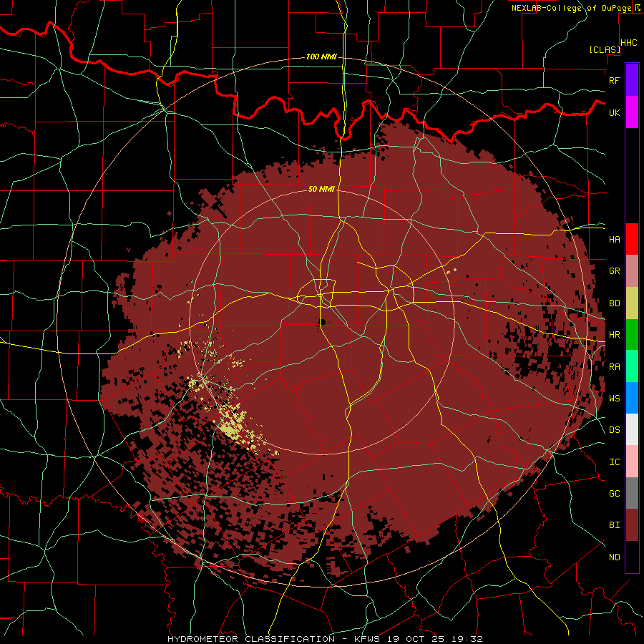Click the IC light-pink legend swatch

pos(632,462)
